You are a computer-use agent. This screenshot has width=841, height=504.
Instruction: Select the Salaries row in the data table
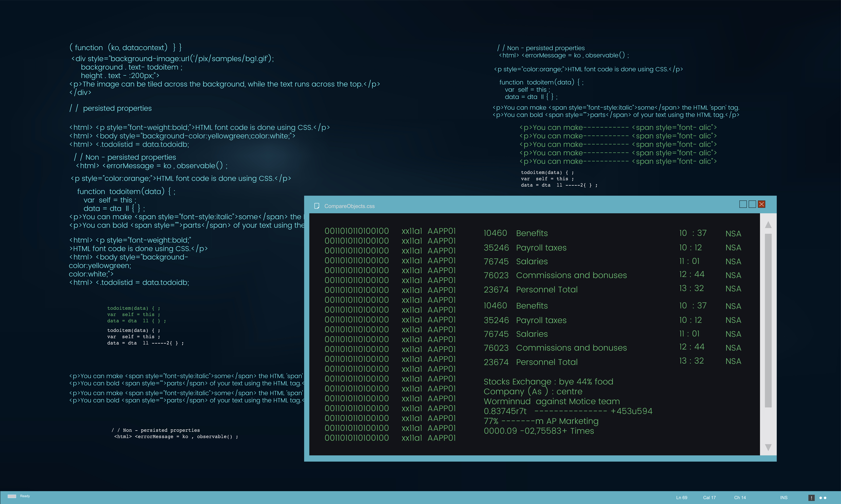(532, 262)
